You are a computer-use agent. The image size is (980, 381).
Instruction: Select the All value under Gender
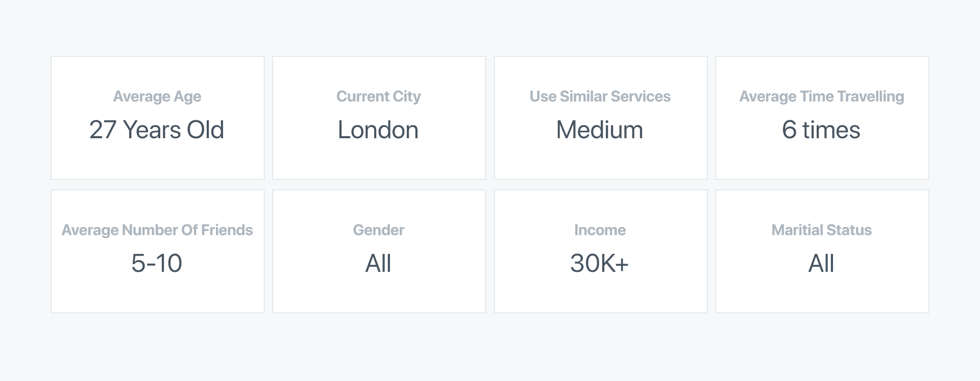point(378,263)
